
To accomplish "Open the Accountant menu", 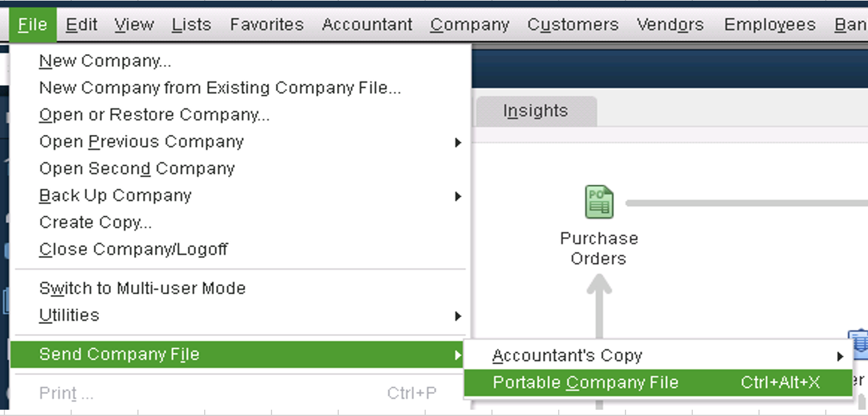I will click(367, 24).
